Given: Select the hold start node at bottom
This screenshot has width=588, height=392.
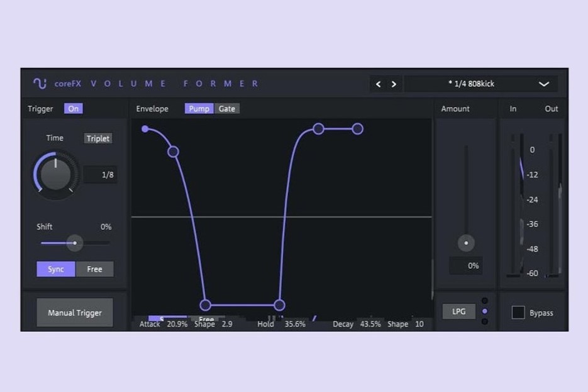Looking at the screenshot, I should tap(205, 305).
